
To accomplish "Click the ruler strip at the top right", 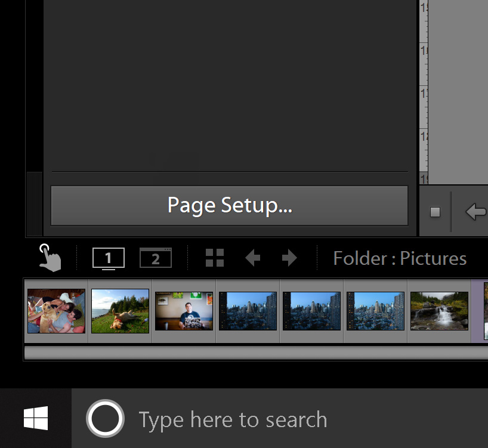I will coord(424,89).
